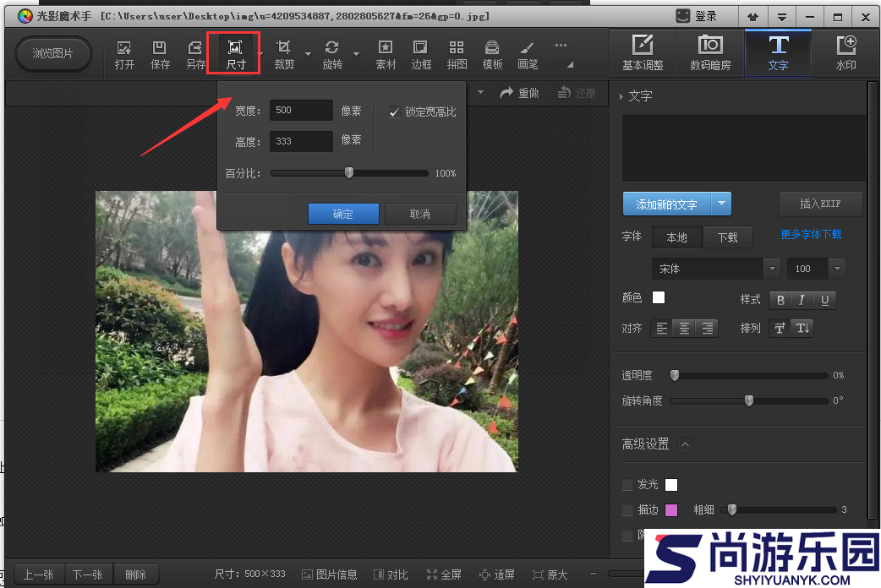Click the 登录 login icon
881x588 pixels.
click(696, 16)
